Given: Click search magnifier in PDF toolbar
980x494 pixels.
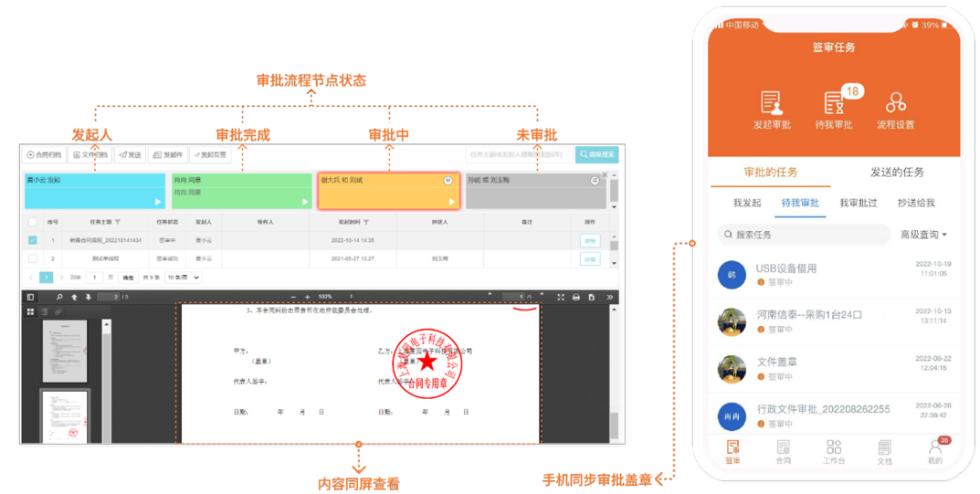Looking at the screenshot, I should [60, 297].
